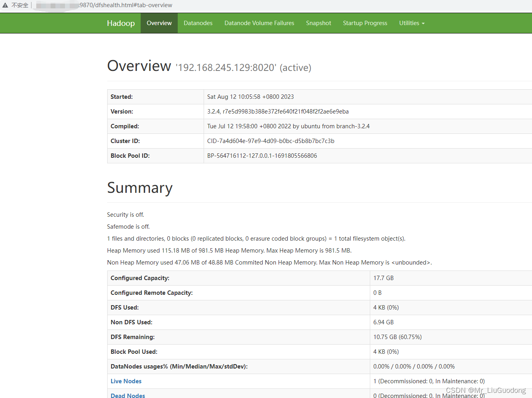This screenshot has height=398, width=532.
Task: Click the 'Configured Remote Capacity:' label
Action: (x=151, y=293)
